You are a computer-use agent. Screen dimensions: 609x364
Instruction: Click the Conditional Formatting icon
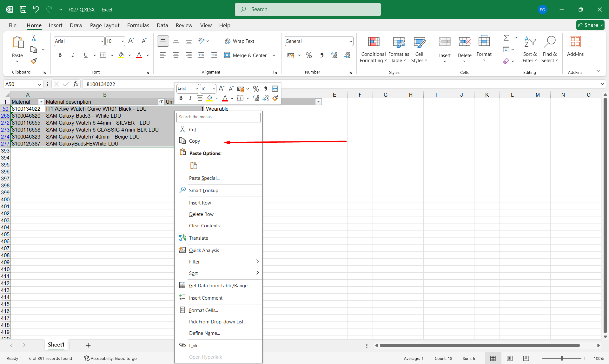[374, 42]
